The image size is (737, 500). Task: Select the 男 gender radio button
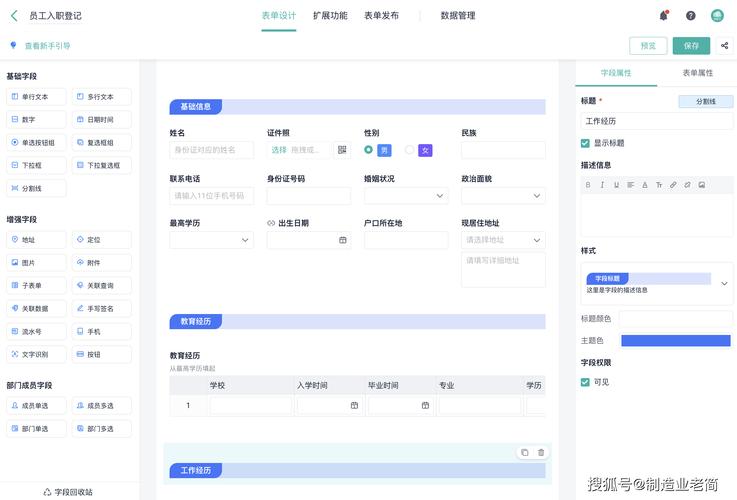pos(368,149)
